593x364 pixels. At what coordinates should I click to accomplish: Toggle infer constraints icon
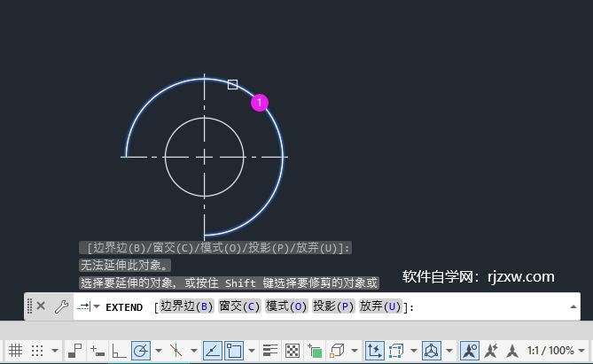coord(74,351)
